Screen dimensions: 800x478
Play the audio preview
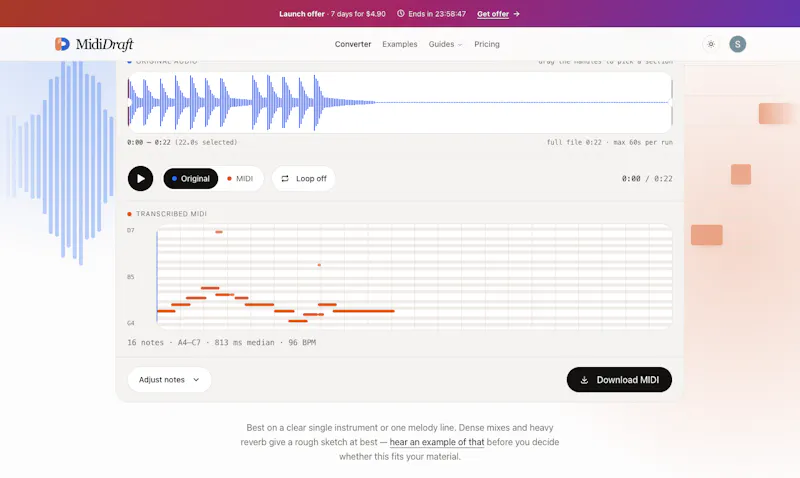(140, 179)
